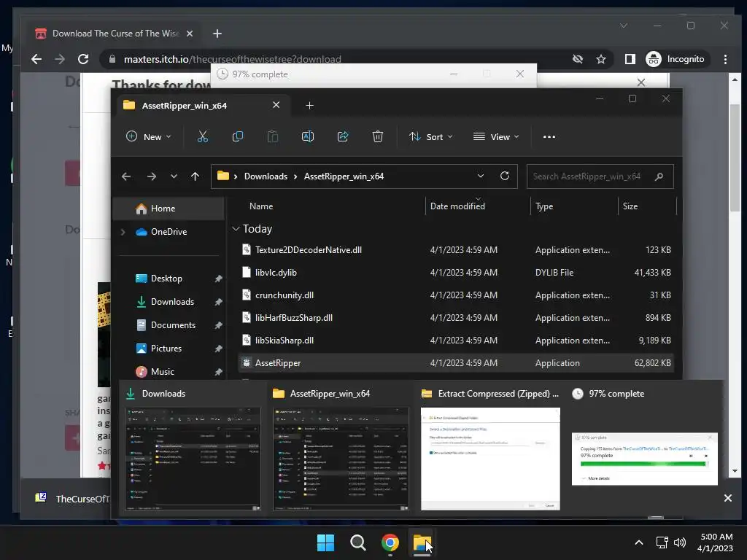Sort by the Type column header
747x560 pixels.
[x=544, y=206]
